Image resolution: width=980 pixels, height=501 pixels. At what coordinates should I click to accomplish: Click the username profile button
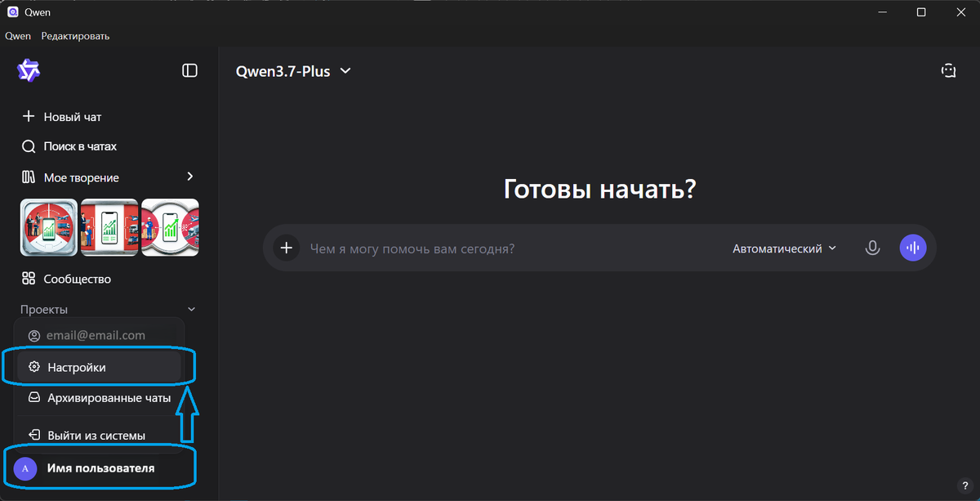pos(99,468)
